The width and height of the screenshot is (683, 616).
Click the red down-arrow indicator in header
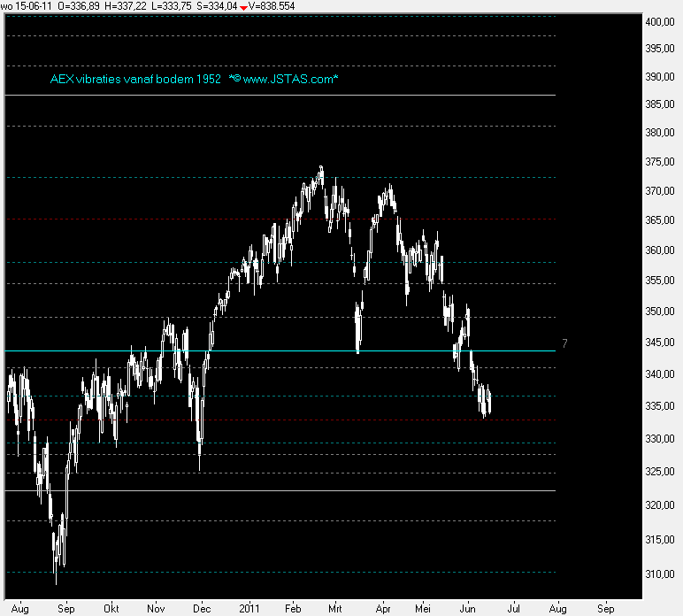tap(243, 7)
